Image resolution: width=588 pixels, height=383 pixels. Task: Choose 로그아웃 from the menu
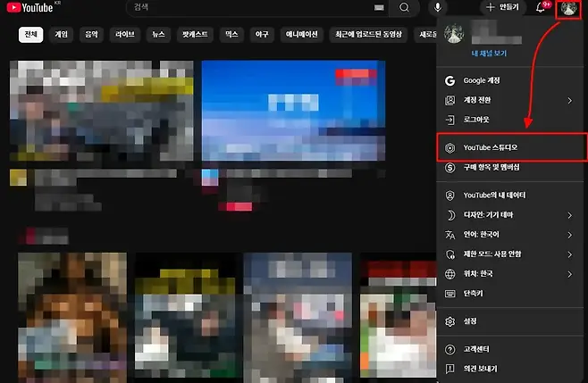512,120
